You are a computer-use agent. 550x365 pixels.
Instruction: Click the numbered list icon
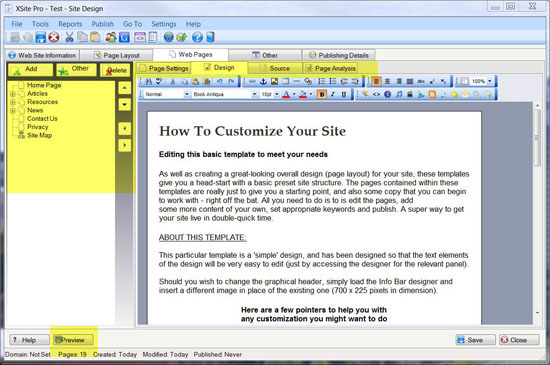(x=321, y=82)
